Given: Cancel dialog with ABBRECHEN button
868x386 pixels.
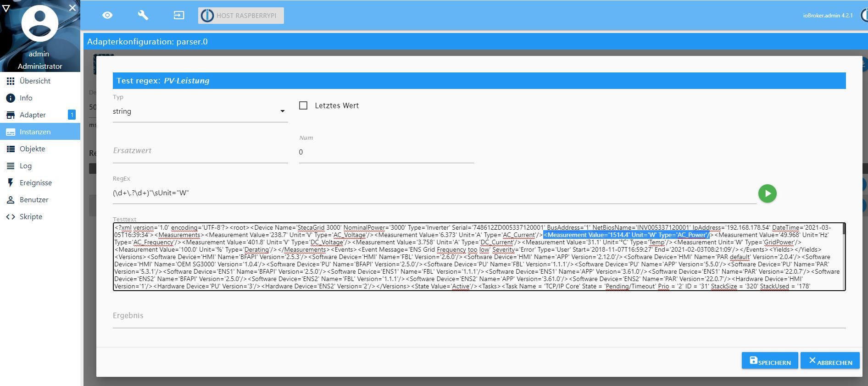Looking at the screenshot, I should (830, 361).
